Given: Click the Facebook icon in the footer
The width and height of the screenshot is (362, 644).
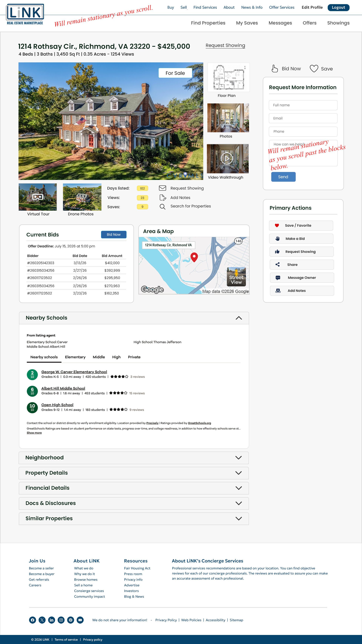Looking at the screenshot, I should pos(32,620).
